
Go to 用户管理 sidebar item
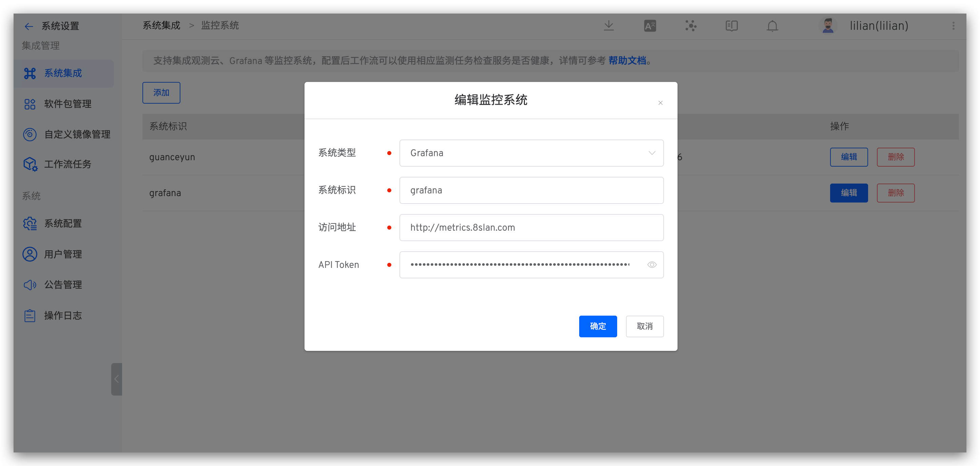tap(63, 254)
